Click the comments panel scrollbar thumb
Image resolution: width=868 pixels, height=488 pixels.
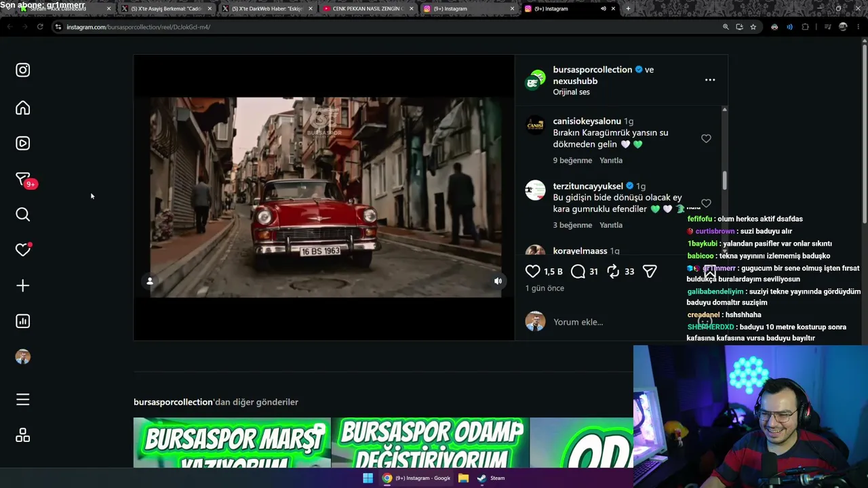click(x=724, y=180)
